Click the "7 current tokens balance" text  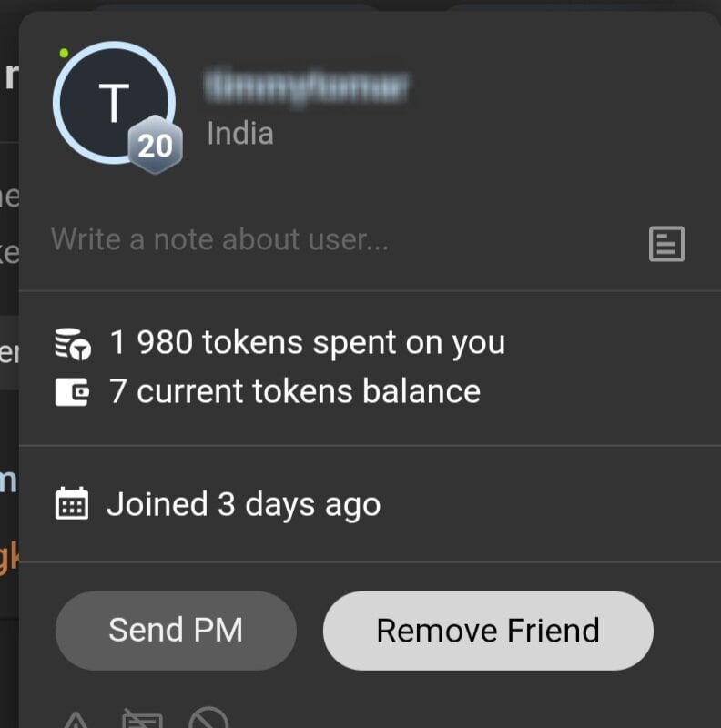click(x=294, y=391)
